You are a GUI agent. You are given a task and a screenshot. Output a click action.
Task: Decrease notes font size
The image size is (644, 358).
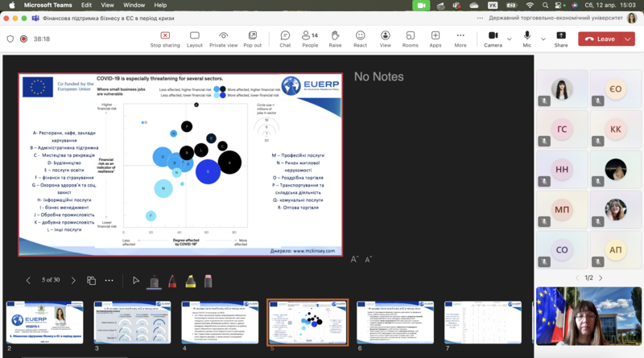(369, 259)
